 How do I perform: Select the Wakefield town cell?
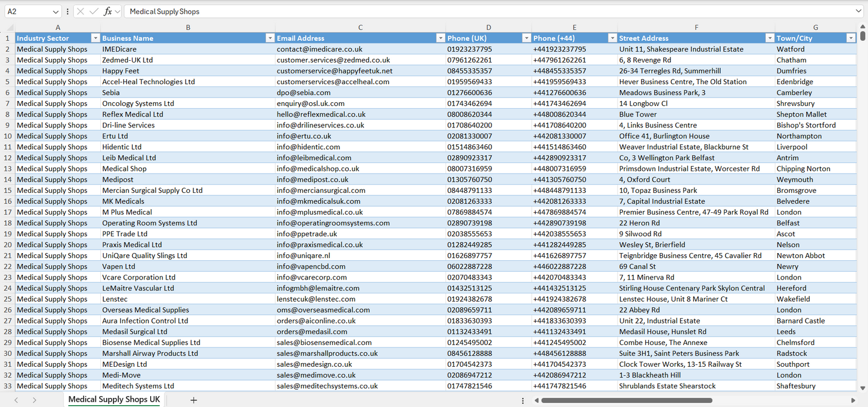(x=816, y=299)
